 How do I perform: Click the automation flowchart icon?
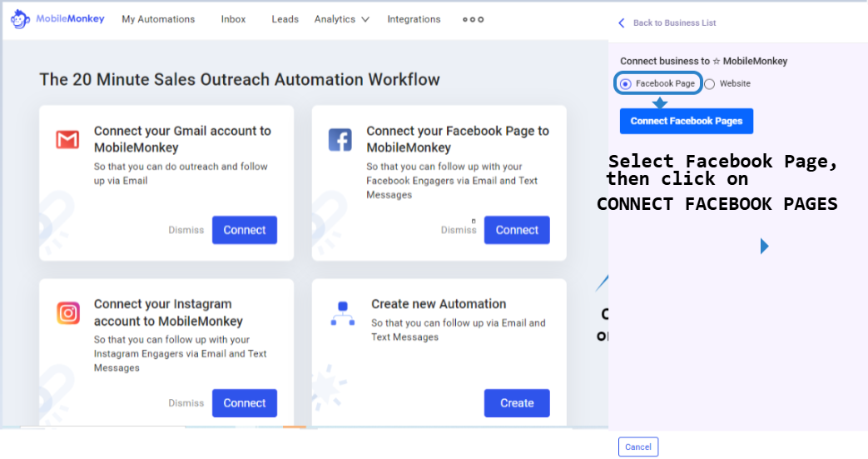pos(343,313)
